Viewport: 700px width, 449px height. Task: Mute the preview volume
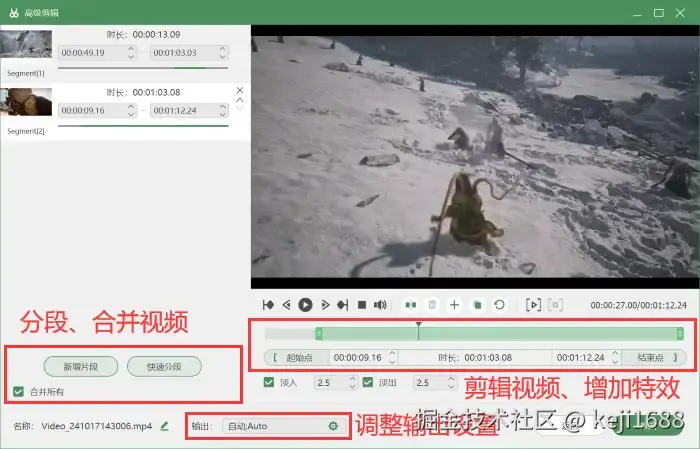pyautogui.click(x=380, y=305)
